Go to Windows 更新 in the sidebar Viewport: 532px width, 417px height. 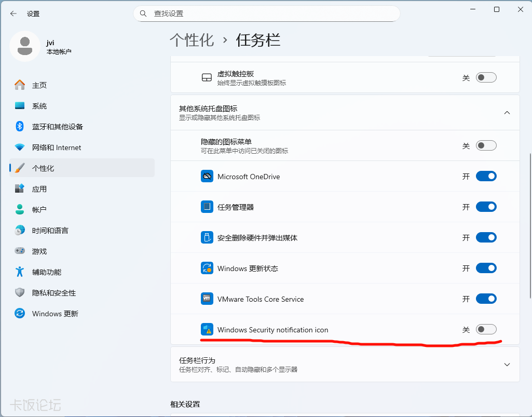tap(54, 314)
